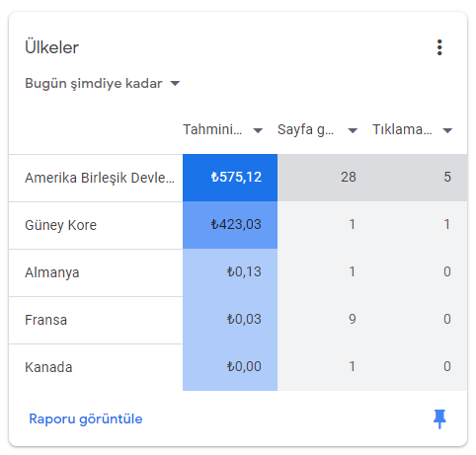Click the Ülkeler card title
This screenshot has width=476, height=455.
51,47
